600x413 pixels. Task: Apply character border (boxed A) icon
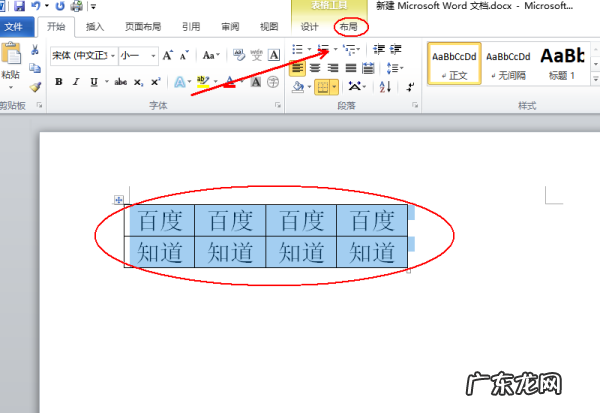[274, 55]
